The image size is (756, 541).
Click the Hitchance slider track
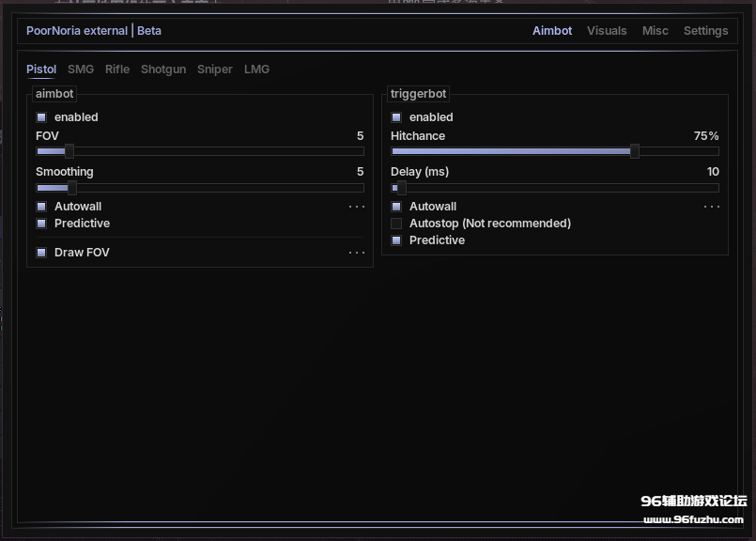point(554,151)
